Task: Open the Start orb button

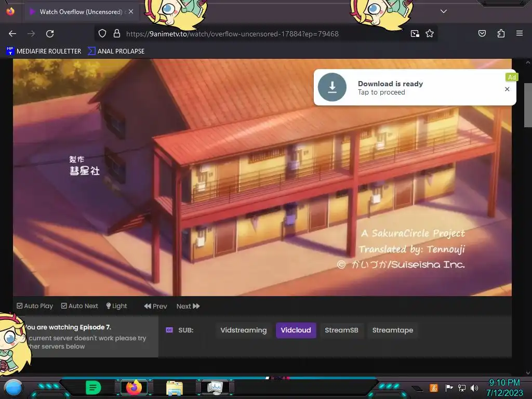Action: [14, 388]
